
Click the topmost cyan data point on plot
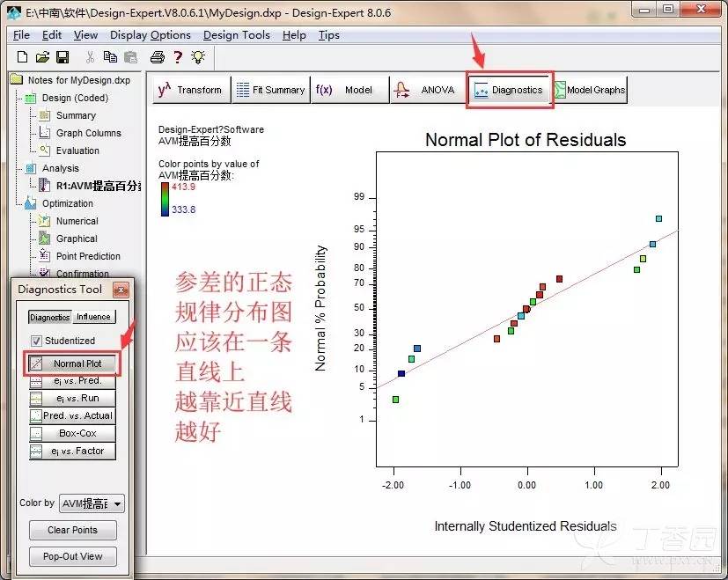[x=658, y=218]
